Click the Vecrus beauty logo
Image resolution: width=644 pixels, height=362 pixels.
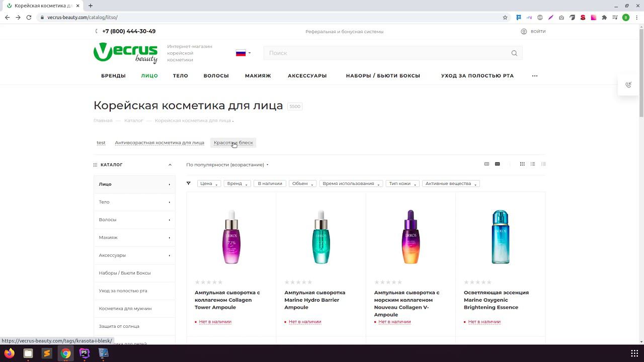pyautogui.click(x=126, y=53)
